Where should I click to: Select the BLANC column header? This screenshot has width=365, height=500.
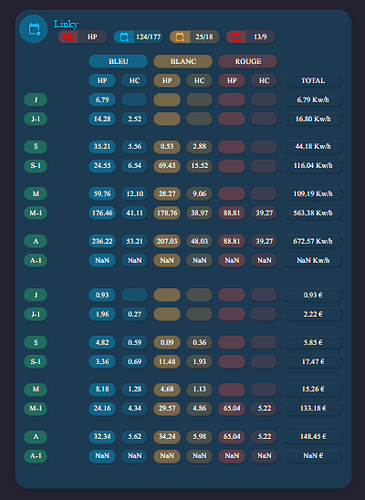coord(183,61)
